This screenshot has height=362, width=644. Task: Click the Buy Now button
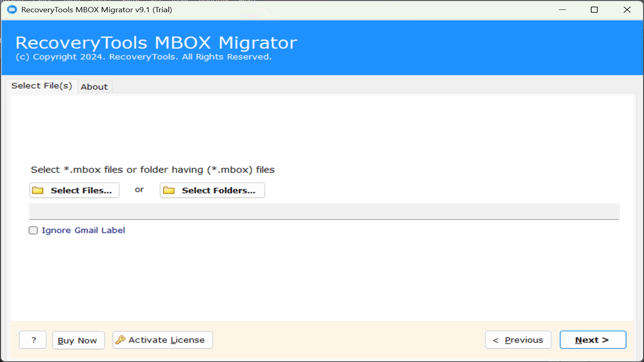coord(78,340)
